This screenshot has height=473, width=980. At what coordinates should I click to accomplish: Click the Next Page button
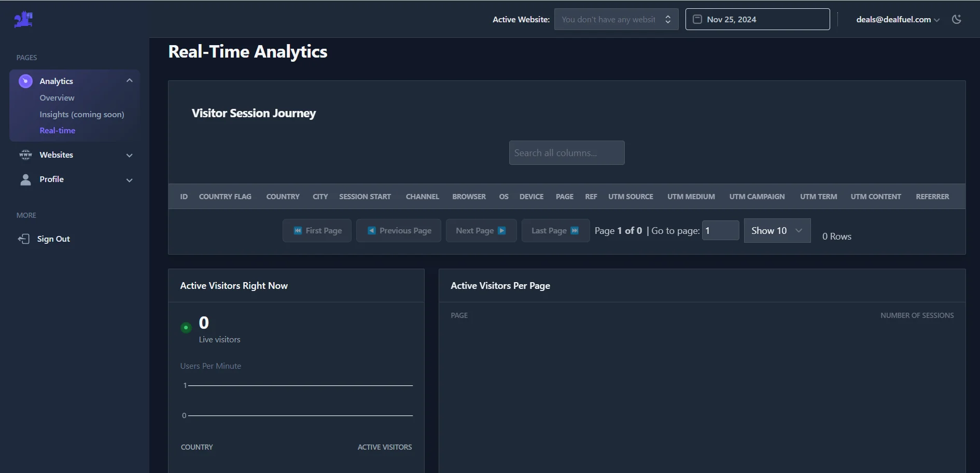480,230
